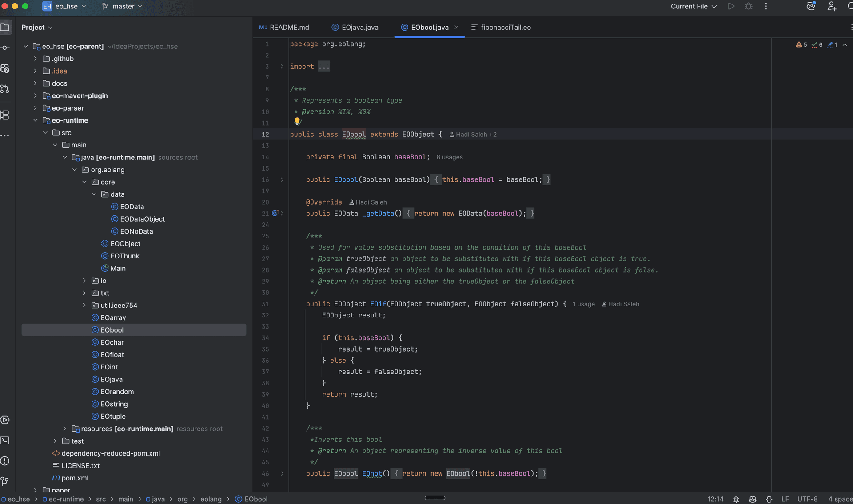Viewport: 853px width, 504px height.
Task: Open the Terminal tool window
Action: pyautogui.click(x=6, y=441)
